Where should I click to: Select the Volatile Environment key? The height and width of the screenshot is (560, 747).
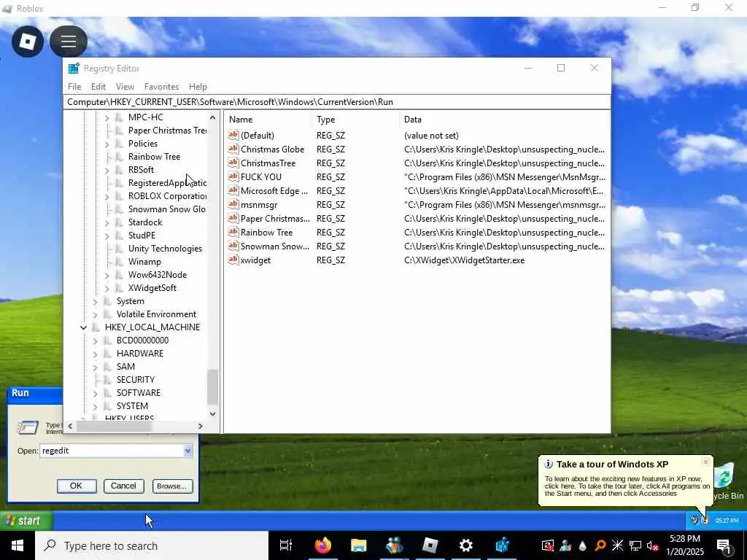tap(156, 314)
